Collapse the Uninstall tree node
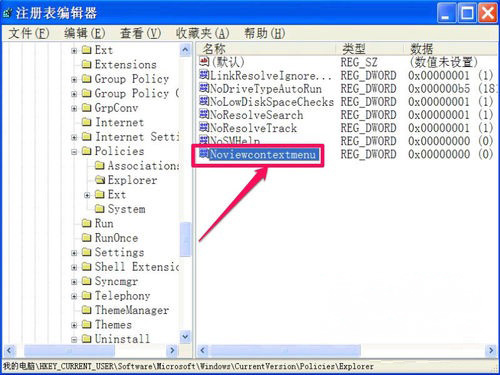 pyautogui.click(x=74, y=339)
